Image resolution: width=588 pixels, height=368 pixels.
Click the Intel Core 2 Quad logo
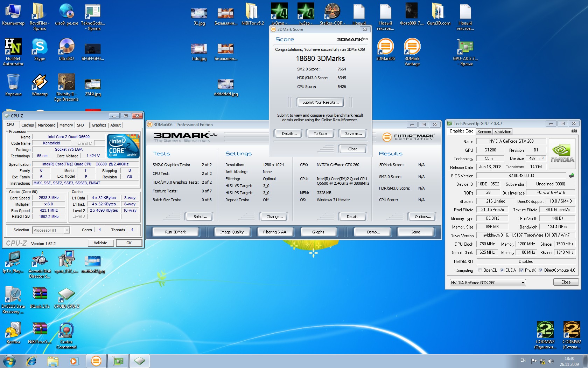point(123,146)
